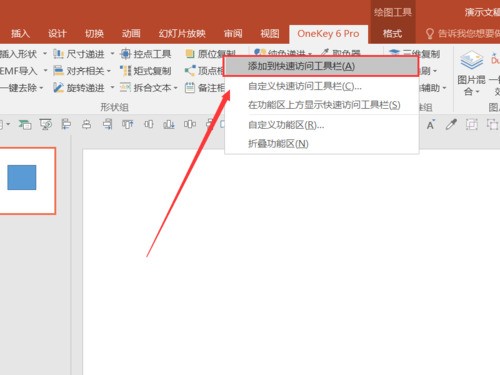Screen dimensions: 500x375
Task: Click the align center horizontally icon
Action: [87, 125]
